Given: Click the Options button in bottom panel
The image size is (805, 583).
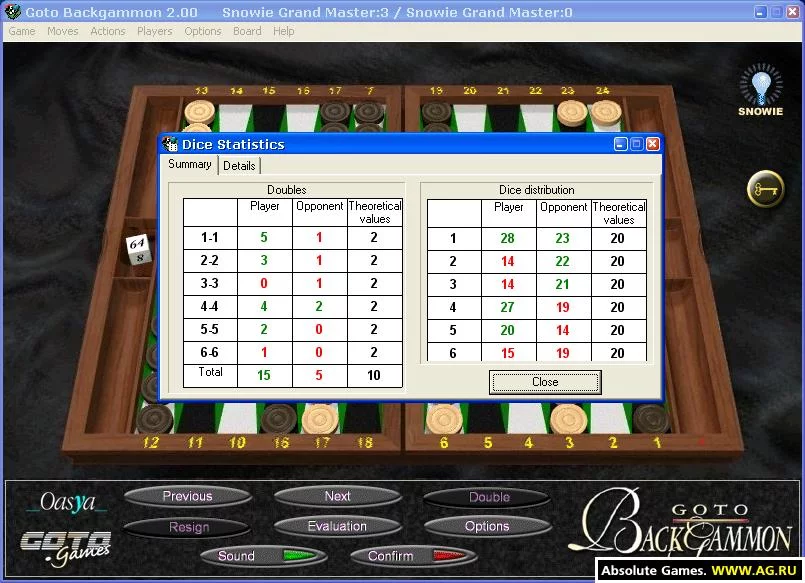Looking at the screenshot, I should click(x=487, y=526).
